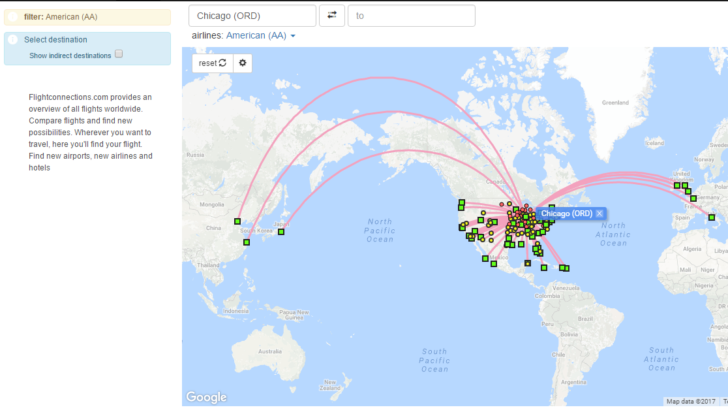The height and width of the screenshot is (416, 728).
Task: Close the Chicago (ORD) map label
Action: pyautogui.click(x=599, y=214)
